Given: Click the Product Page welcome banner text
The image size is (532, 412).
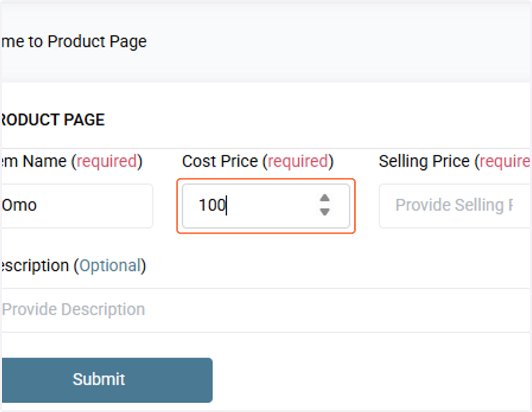Looking at the screenshot, I should (74, 42).
